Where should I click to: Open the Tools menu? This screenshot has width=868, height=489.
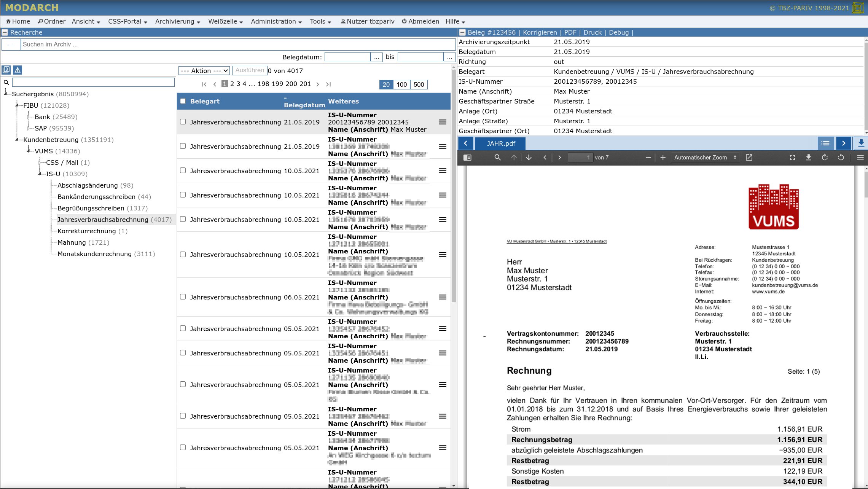click(x=320, y=22)
